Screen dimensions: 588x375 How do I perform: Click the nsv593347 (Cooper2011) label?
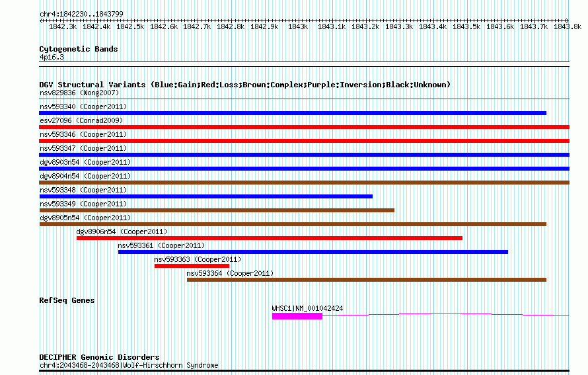(x=83, y=148)
